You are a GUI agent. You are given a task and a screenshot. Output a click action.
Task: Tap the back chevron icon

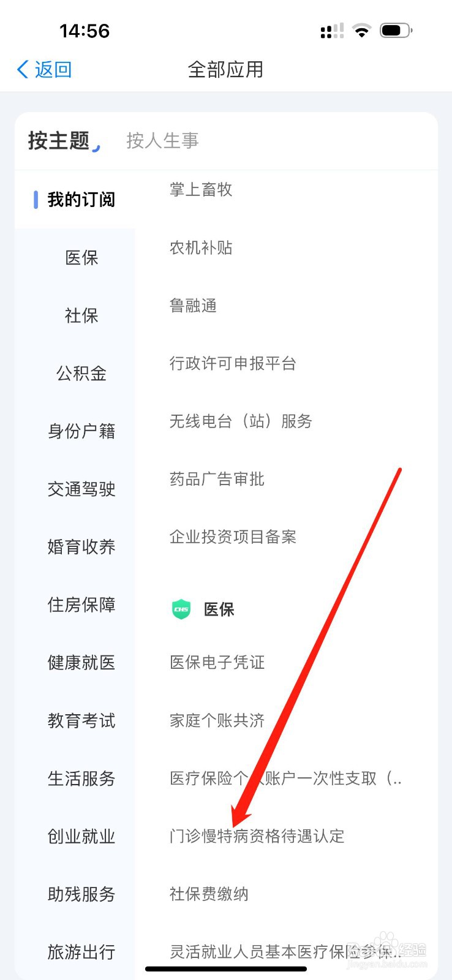23,69
